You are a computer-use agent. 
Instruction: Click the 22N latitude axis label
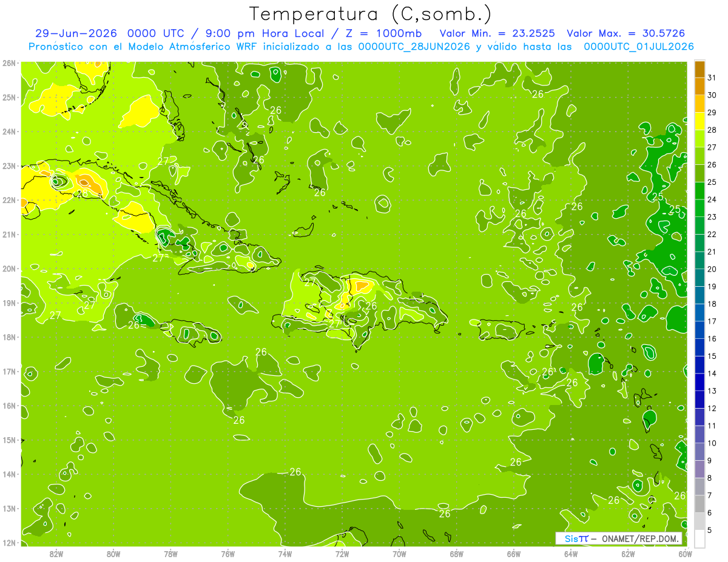(9, 200)
